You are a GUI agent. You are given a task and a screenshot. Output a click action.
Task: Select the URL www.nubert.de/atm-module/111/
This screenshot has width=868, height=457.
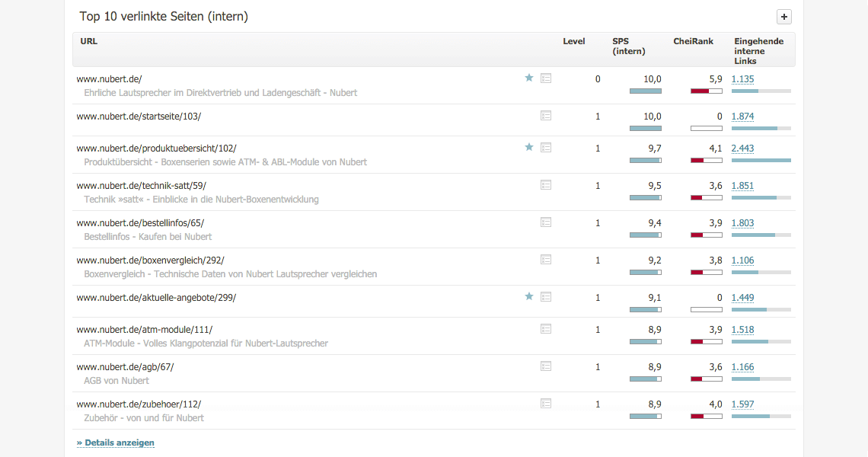pyautogui.click(x=145, y=330)
